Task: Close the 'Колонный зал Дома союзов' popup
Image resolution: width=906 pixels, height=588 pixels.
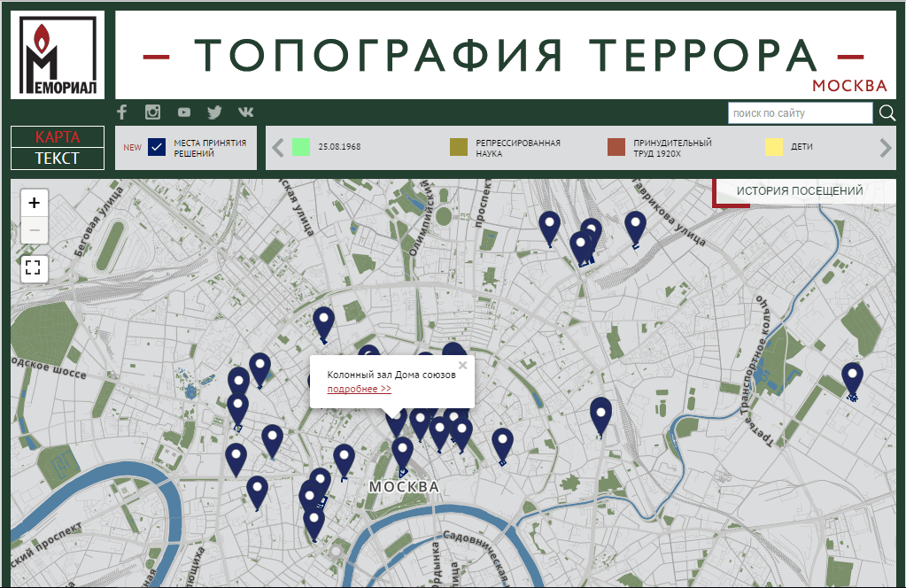Action: click(x=462, y=364)
